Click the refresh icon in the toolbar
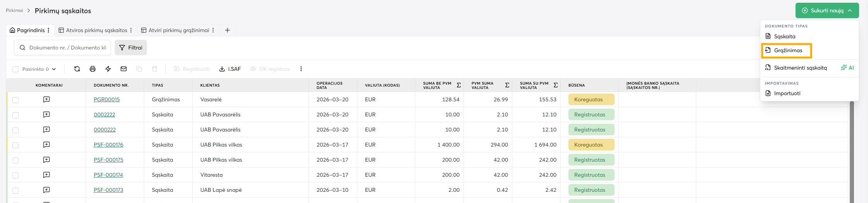This screenshot has width=868, height=203. (x=77, y=69)
